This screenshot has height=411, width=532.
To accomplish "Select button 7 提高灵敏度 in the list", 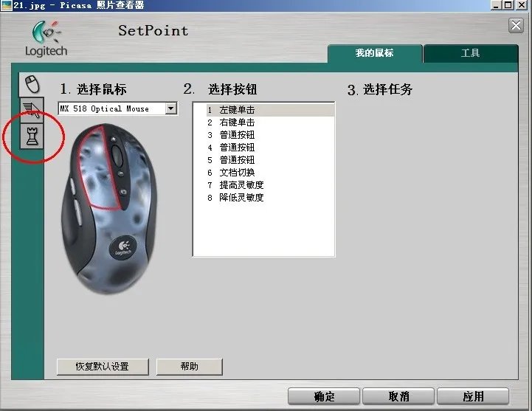I will point(270,185).
